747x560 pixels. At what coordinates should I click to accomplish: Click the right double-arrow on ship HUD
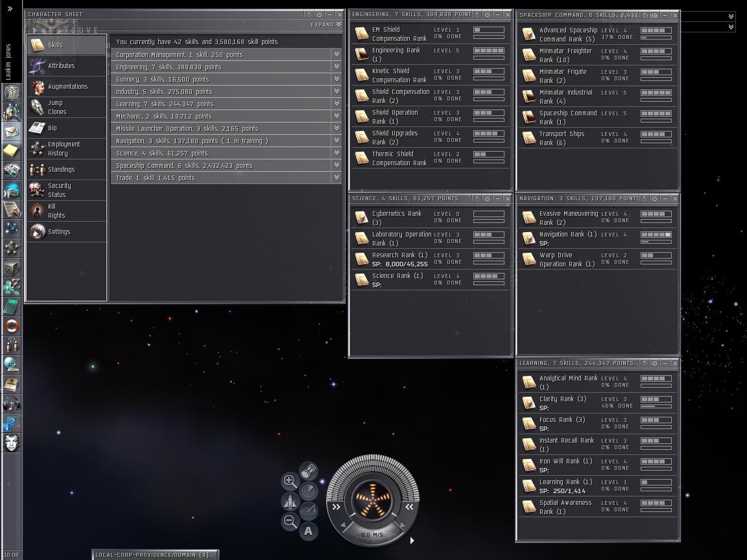coord(409,507)
